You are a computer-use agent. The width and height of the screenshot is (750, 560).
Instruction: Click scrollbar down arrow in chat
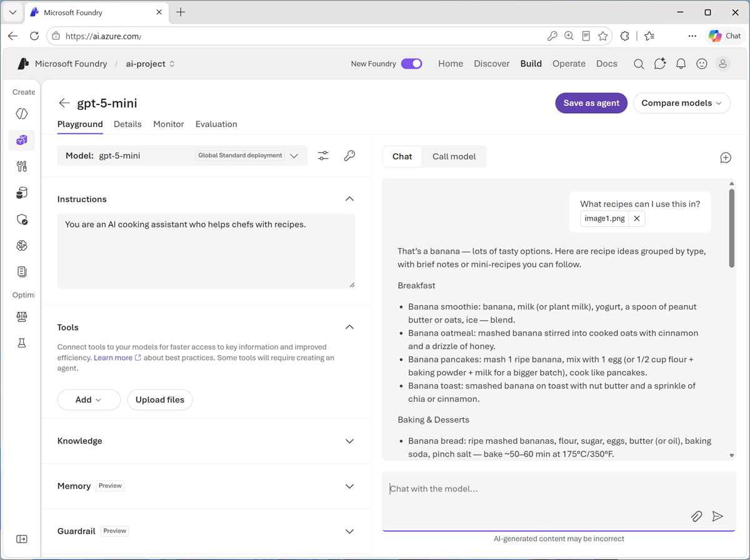(732, 456)
